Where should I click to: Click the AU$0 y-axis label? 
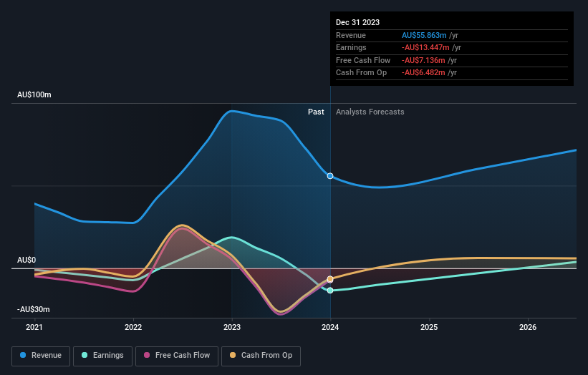[x=26, y=260]
